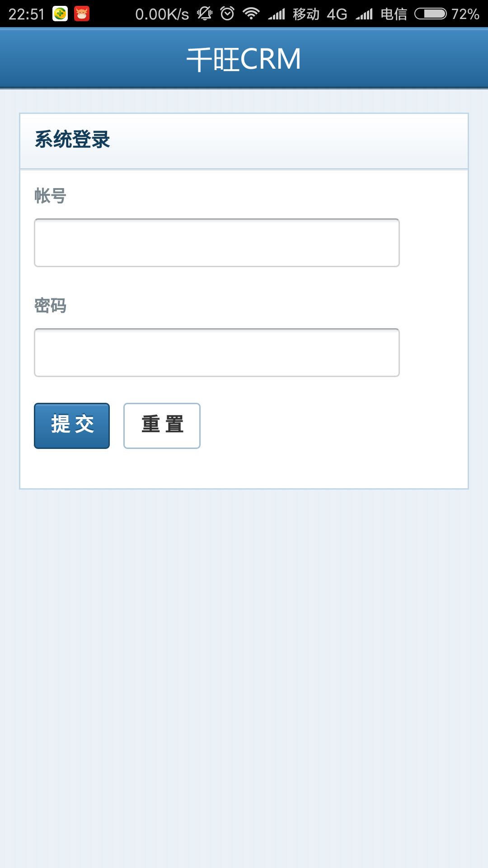This screenshot has width=488, height=868.
Task: Tap the Wi-Fi signal icon
Action: coord(251,14)
